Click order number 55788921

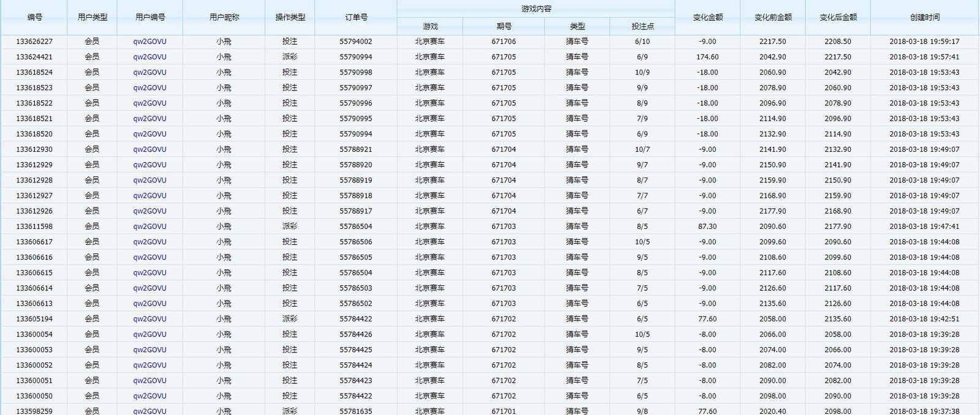pos(356,149)
